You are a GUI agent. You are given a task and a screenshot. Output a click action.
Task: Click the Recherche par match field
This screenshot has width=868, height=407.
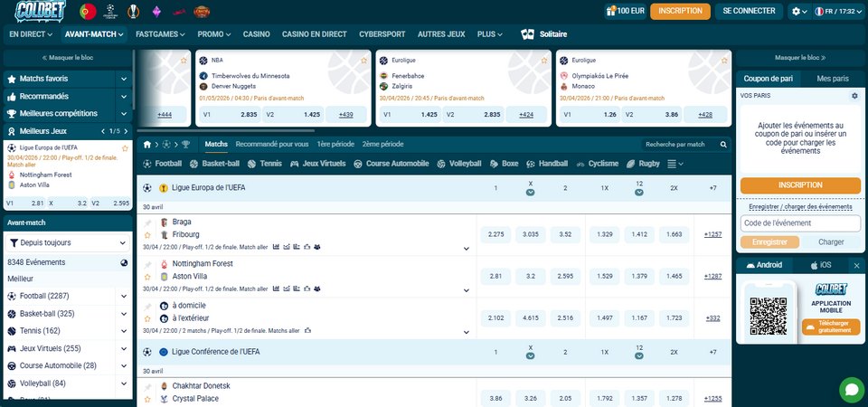680,145
